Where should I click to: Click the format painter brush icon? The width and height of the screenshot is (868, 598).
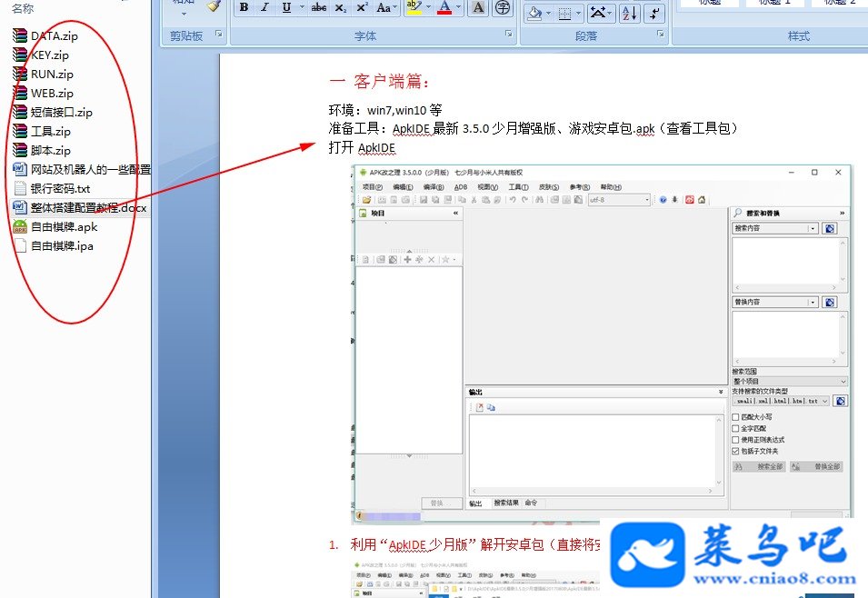[214, 6]
